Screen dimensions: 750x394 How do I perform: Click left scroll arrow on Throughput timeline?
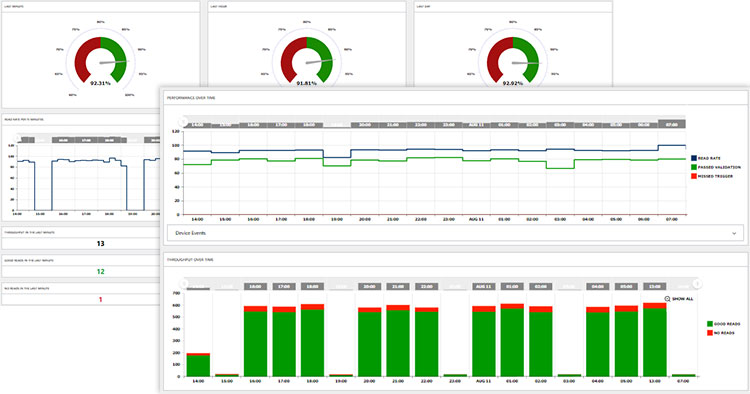pyautogui.click(x=185, y=284)
